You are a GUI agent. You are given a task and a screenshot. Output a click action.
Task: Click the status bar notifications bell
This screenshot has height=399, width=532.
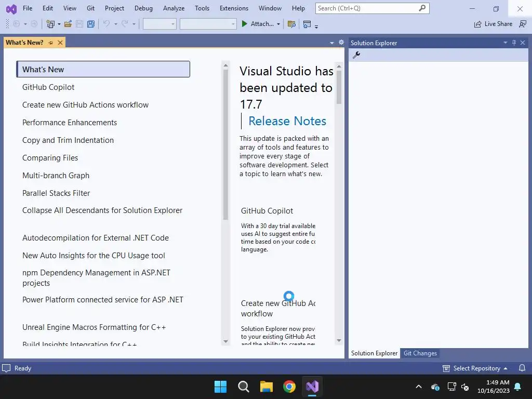pyautogui.click(x=522, y=368)
